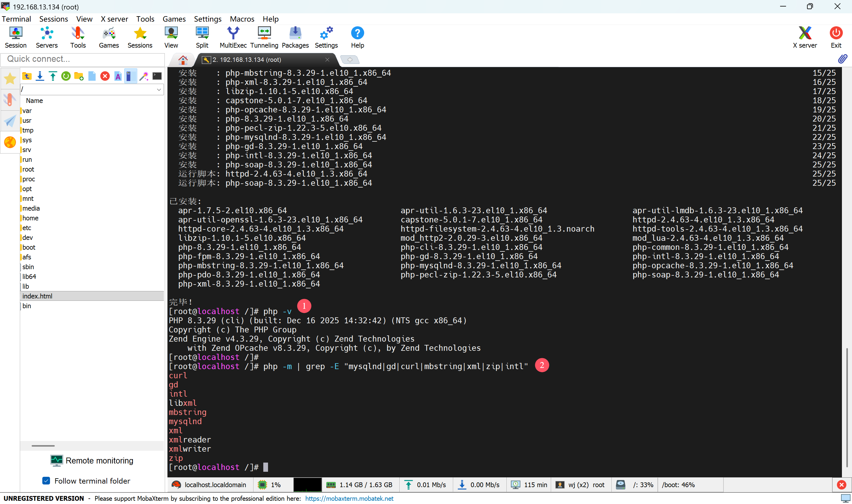This screenshot has width=852, height=504.
Task: Open the Terminal menu
Action: point(16,19)
